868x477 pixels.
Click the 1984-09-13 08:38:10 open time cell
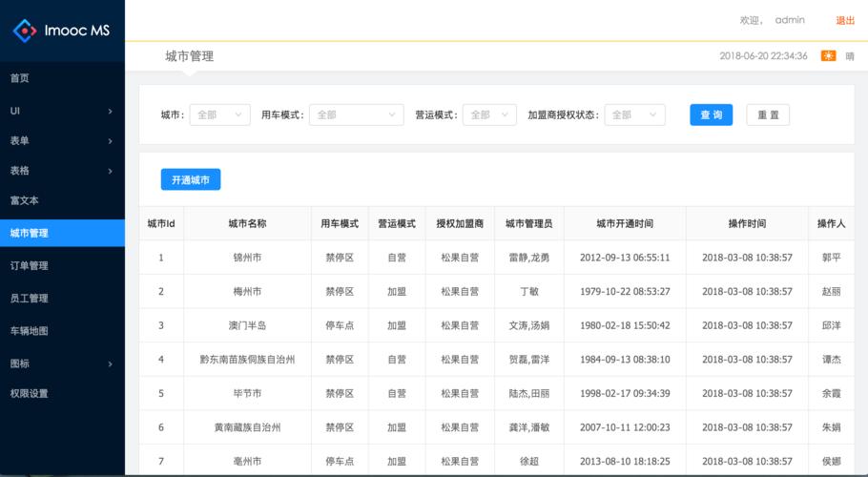click(x=625, y=359)
